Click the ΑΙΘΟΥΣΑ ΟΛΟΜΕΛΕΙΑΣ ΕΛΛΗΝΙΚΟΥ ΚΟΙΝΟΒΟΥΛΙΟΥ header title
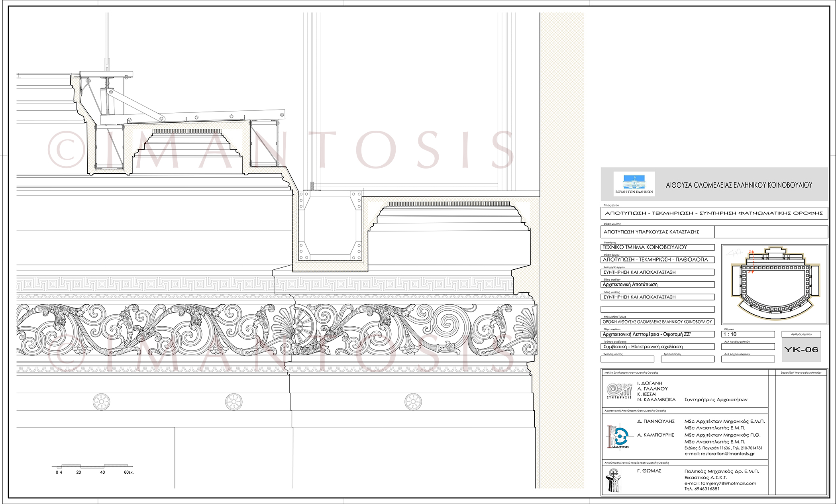This screenshot has width=836, height=504. pyautogui.click(x=739, y=185)
